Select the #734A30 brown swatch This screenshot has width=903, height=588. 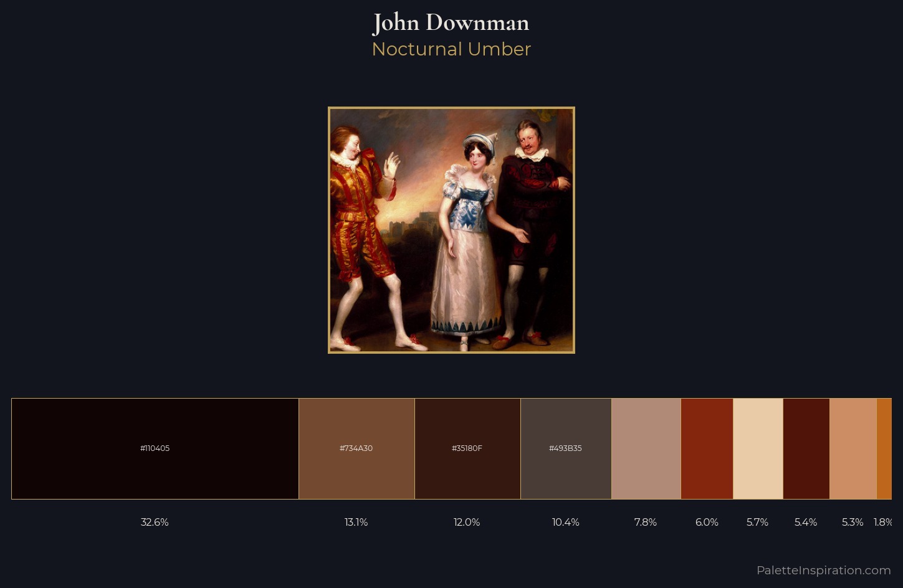point(356,448)
